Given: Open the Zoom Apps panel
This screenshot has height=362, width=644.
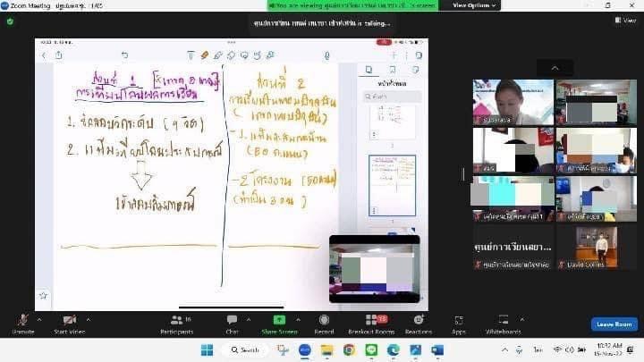Looking at the screenshot, I should (459, 320).
